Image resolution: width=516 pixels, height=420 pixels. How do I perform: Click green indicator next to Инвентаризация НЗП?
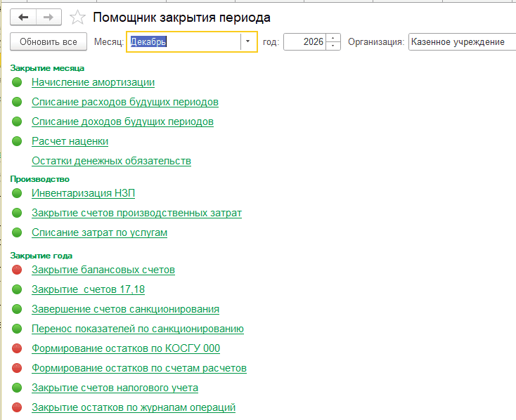(17, 193)
